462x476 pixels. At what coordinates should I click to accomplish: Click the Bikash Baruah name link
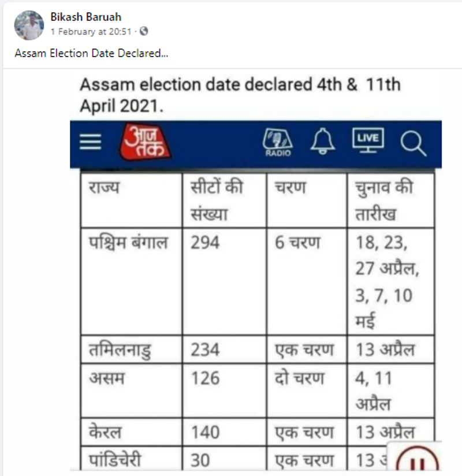86,17
